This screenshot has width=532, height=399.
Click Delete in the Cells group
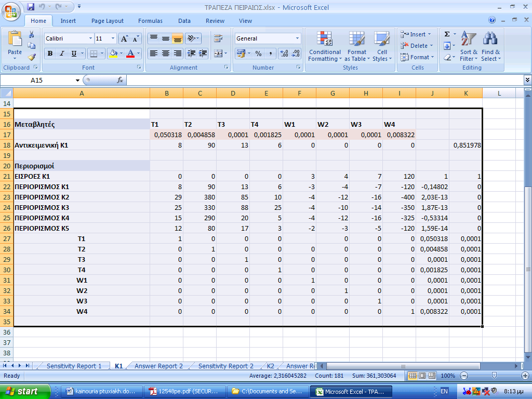(417, 46)
